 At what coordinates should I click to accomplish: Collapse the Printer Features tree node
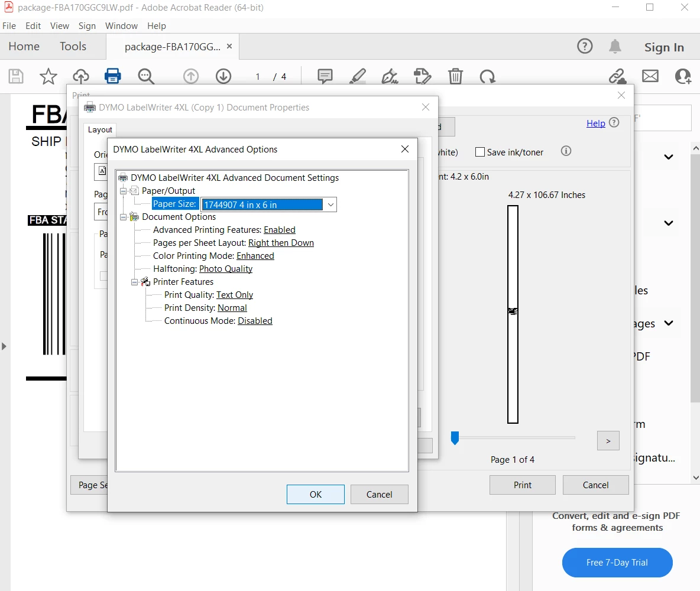(134, 282)
